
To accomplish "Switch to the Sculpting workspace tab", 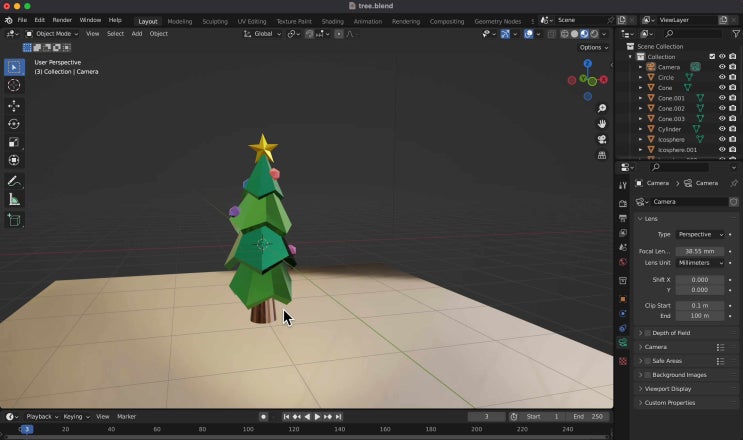I will point(215,21).
